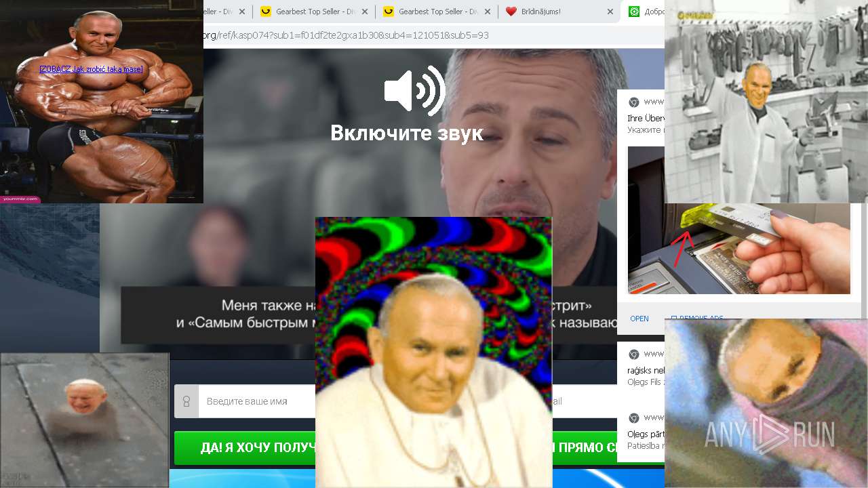Viewport: 868px width, 488px height.
Task: Click the red heart favicon of Brīdinājums! tab
Action: (x=511, y=12)
